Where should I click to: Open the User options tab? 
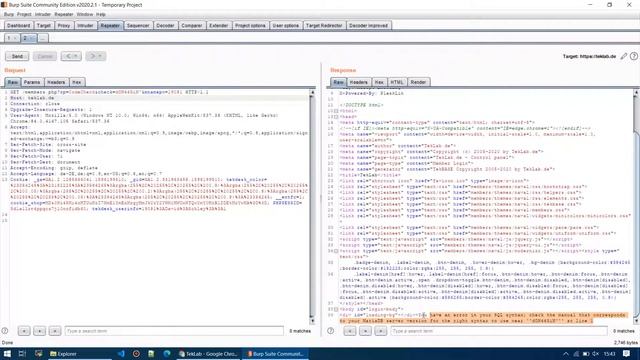(286, 25)
